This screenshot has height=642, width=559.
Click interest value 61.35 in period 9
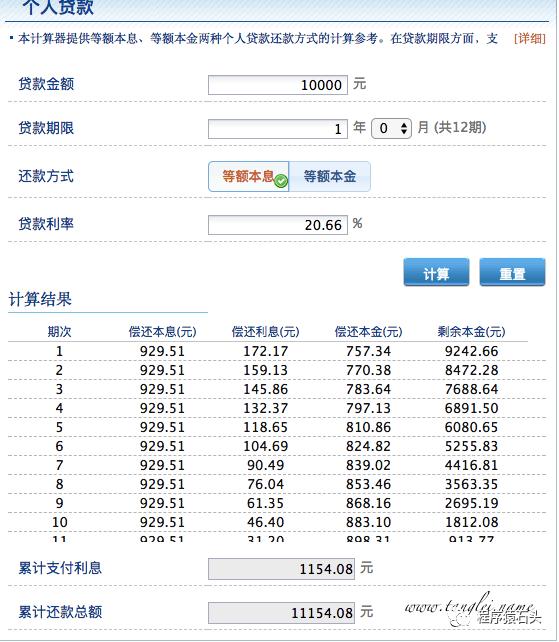tap(265, 503)
